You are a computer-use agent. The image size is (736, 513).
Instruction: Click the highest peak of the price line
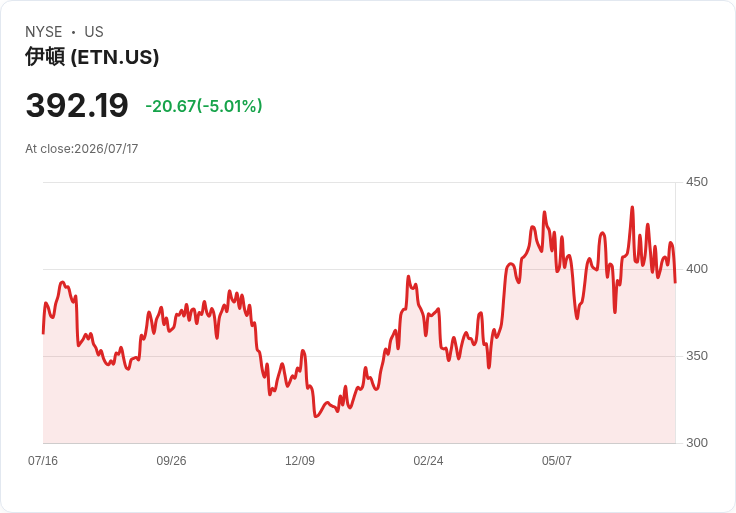pyautogui.click(x=632, y=207)
